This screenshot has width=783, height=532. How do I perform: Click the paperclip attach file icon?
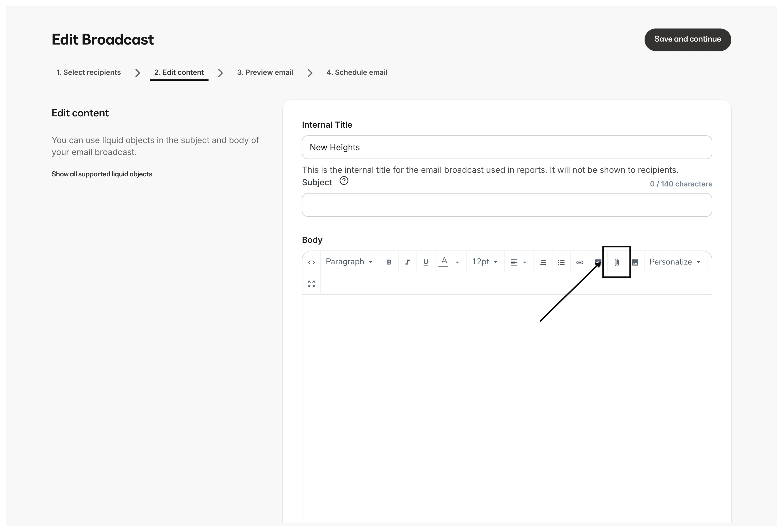click(616, 262)
